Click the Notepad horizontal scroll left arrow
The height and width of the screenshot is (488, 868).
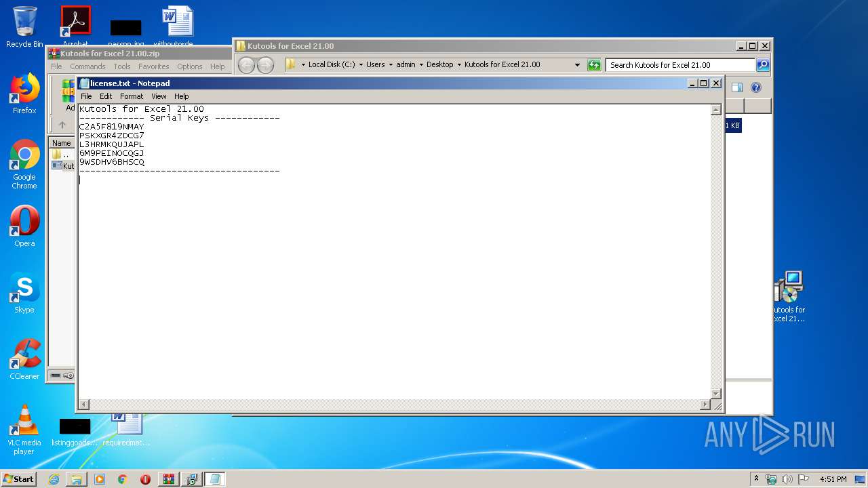point(84,405)
